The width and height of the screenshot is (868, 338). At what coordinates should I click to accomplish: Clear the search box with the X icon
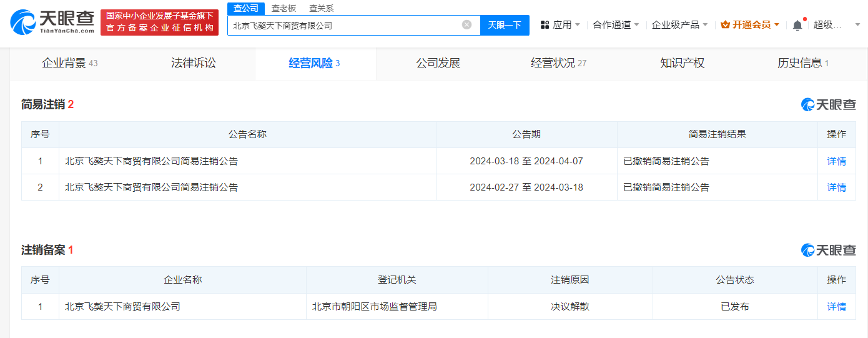coord(466,25)
